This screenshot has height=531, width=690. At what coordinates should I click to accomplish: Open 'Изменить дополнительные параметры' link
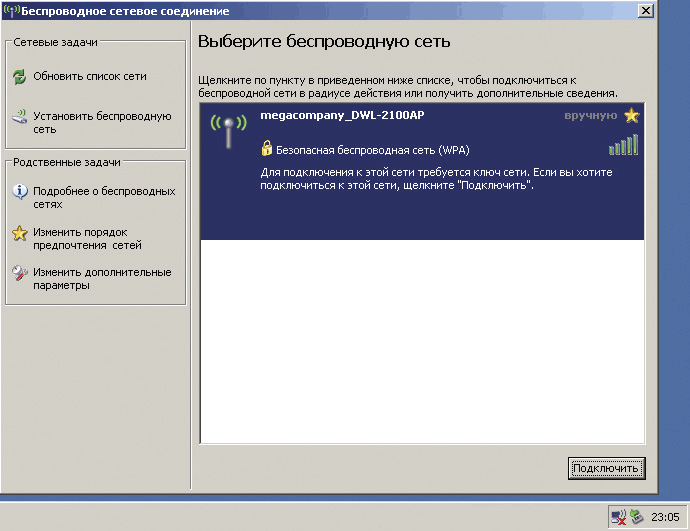coord(102,278)
